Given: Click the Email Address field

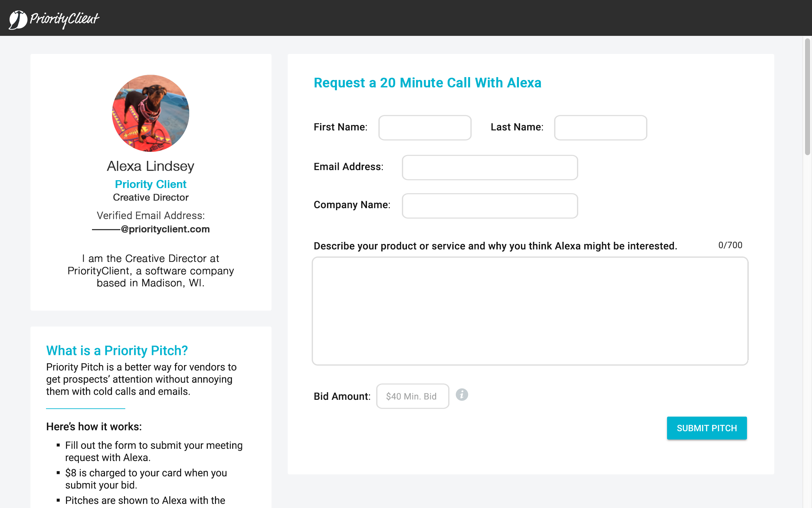Looking at the screenshot, I should click(x=489, y=167).
